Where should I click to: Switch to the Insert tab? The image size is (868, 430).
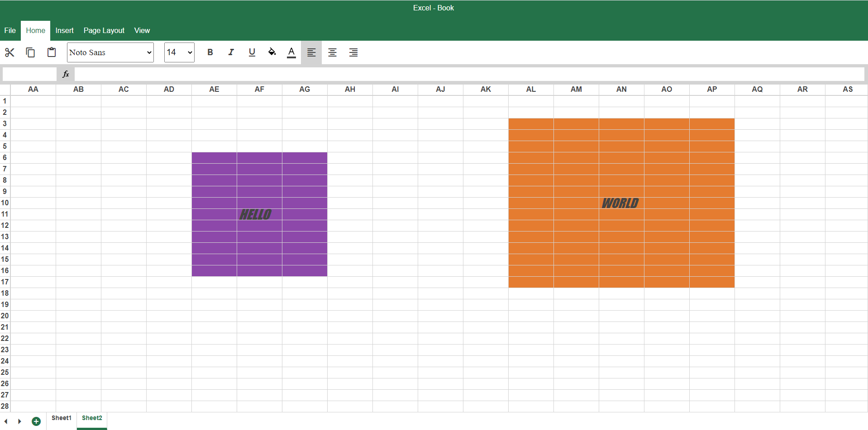[x=64, y=30]
